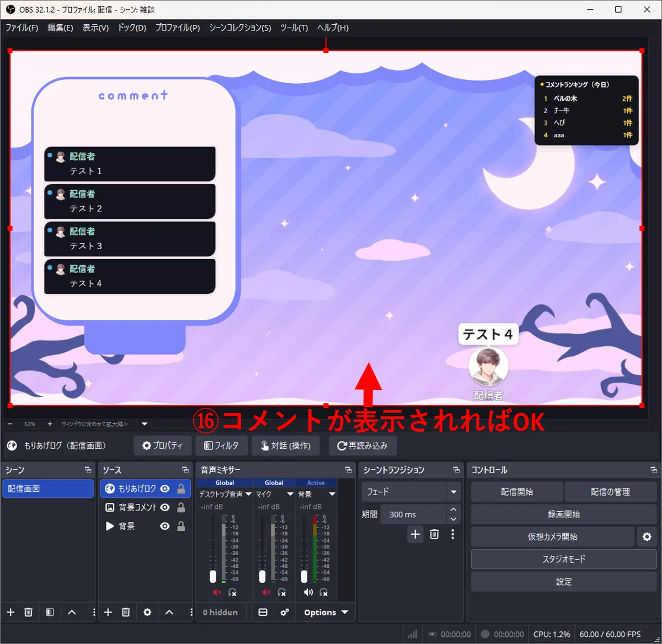The image size is (662, 644).
Task: Zoom in preview with plus icon
Action: coord(50,424)
